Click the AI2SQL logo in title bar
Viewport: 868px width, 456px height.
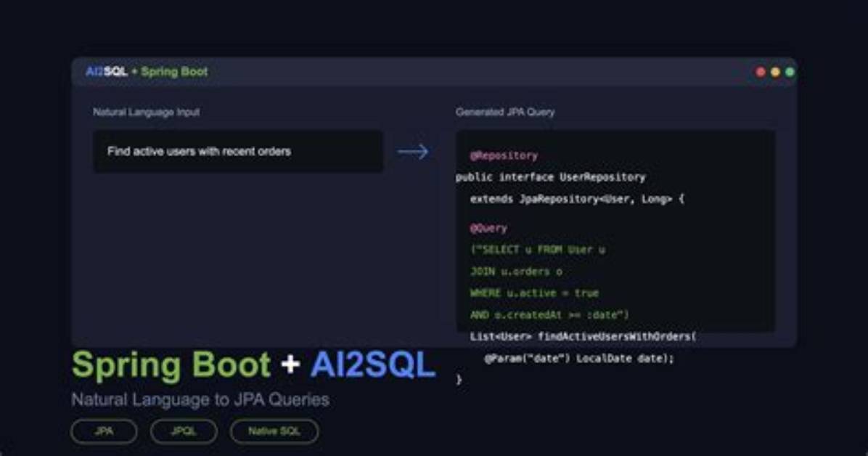[107, 71]
